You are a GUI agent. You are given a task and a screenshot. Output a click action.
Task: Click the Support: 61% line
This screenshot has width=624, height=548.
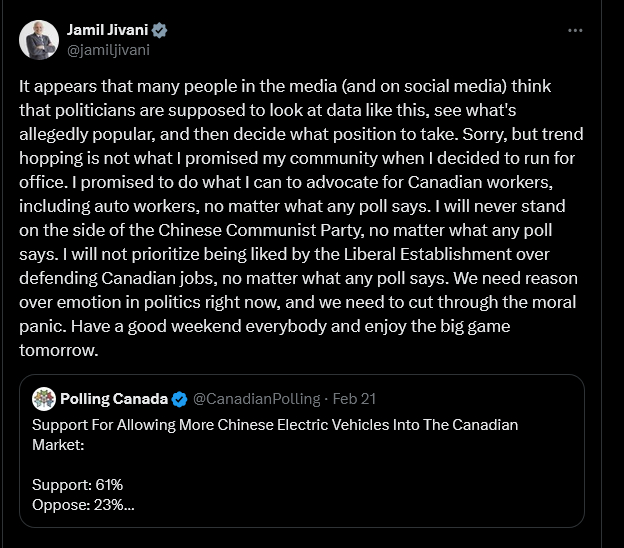coord(78,484)
